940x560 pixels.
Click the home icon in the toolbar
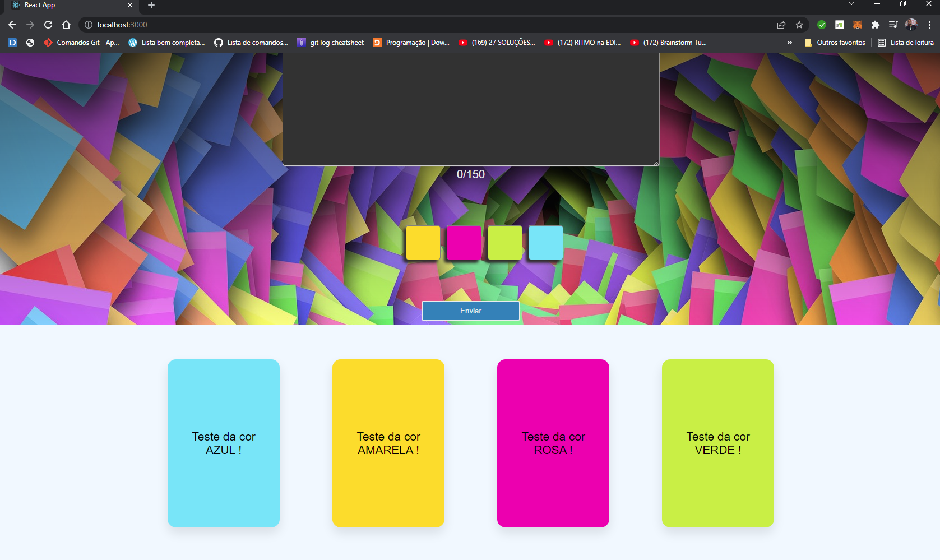pyautogui.click(x=67, y=25)
